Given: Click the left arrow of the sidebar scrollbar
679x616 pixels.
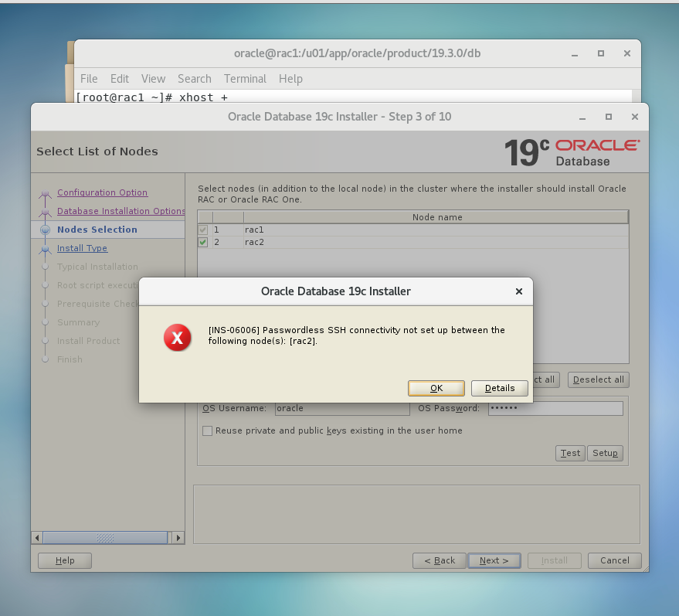Looking at the screenshot, I should (x=37, y=538).
